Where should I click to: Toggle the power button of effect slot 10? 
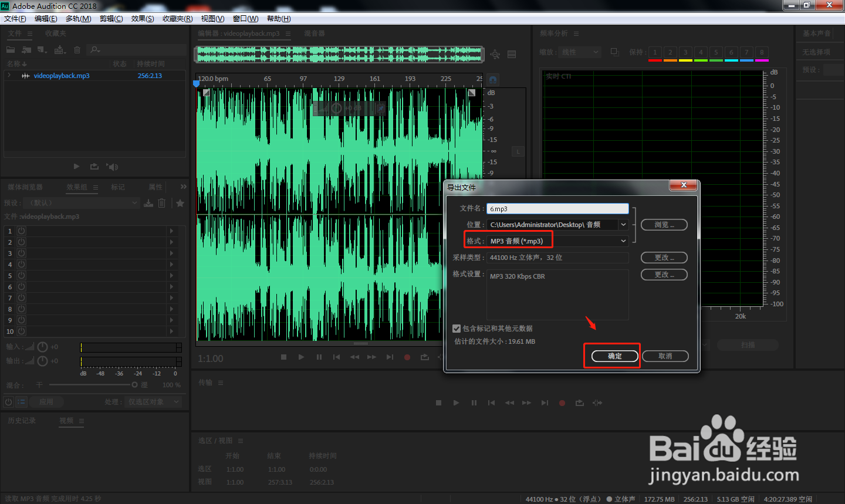[21, 332]
